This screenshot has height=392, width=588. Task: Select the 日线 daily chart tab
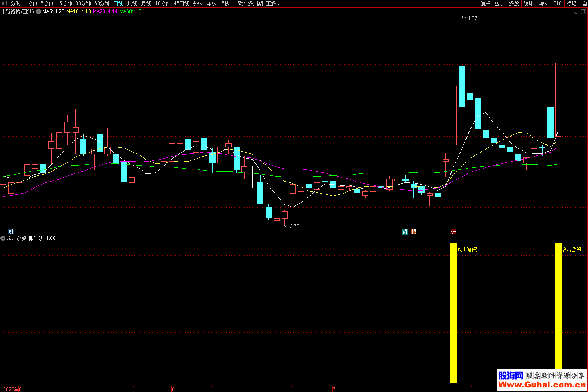point(118,3)
